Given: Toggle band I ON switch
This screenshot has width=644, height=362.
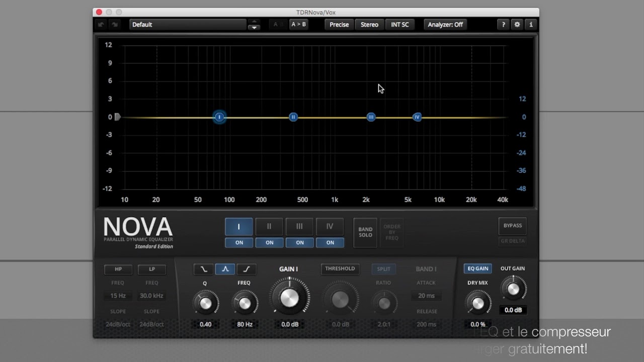Looking at the screenshot, I should coord(239,242).
